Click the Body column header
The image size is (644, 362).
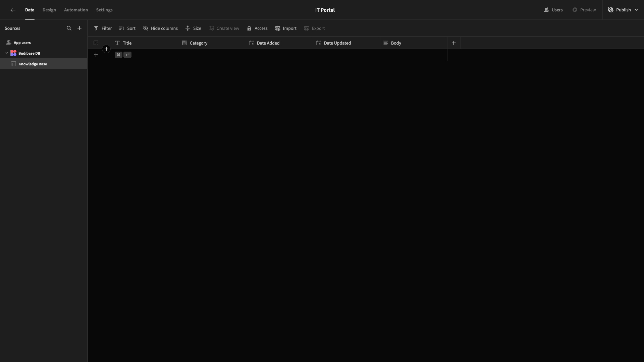tap(414, 43)
